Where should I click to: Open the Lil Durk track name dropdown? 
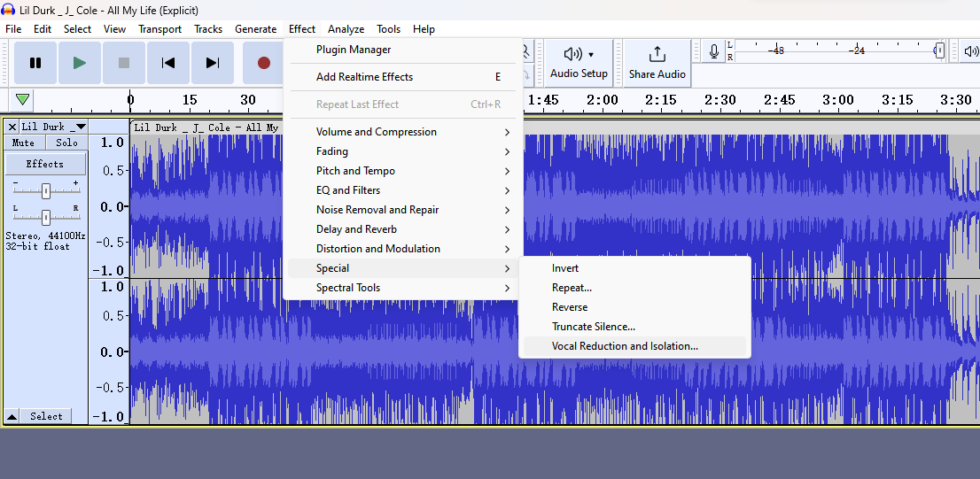tap(54, 127)
